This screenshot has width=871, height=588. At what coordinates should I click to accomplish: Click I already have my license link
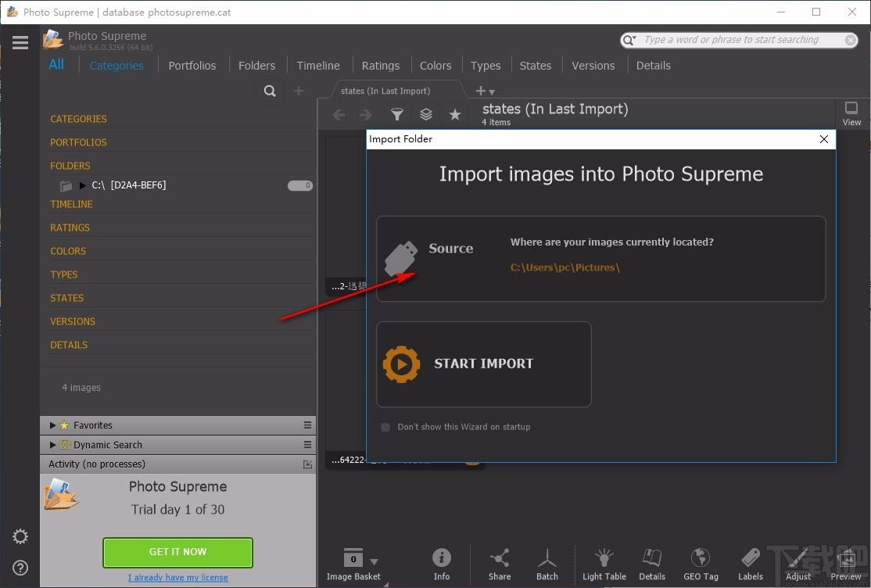pos(177,577)
